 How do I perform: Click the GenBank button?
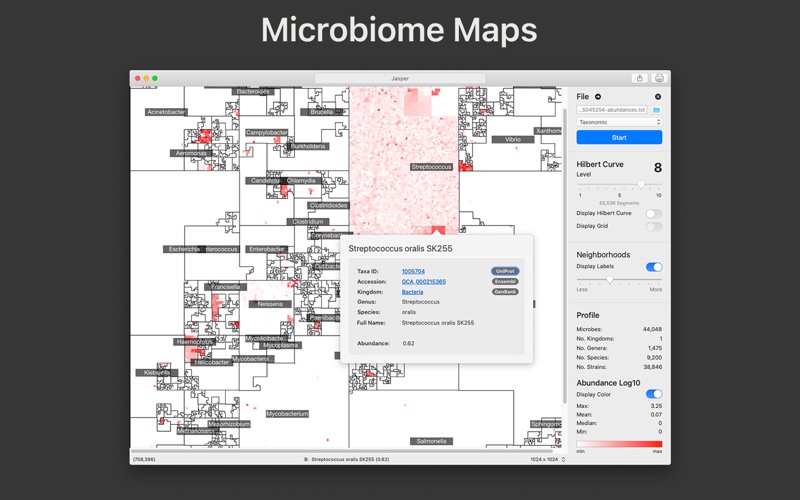pyautogui.click(x=505, y=292)
